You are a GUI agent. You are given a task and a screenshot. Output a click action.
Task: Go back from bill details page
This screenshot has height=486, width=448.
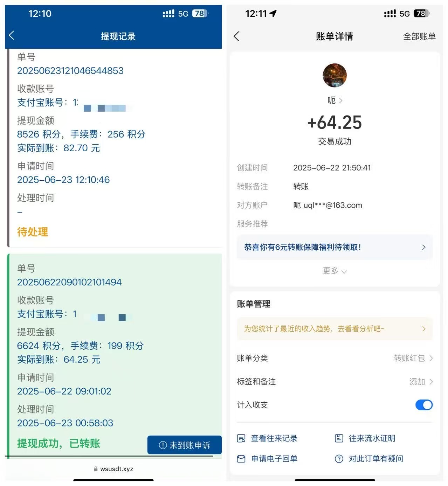[x=237, y=36]
